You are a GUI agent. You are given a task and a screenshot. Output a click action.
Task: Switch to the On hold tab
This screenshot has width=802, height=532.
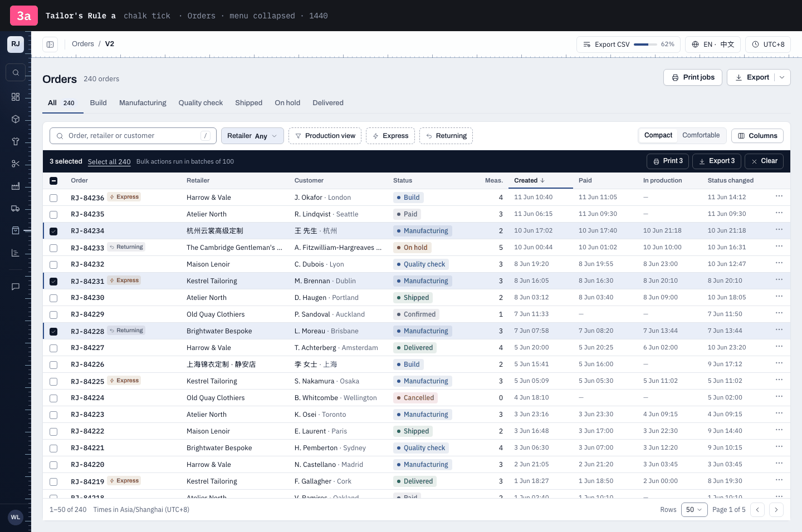click(287, 103)
